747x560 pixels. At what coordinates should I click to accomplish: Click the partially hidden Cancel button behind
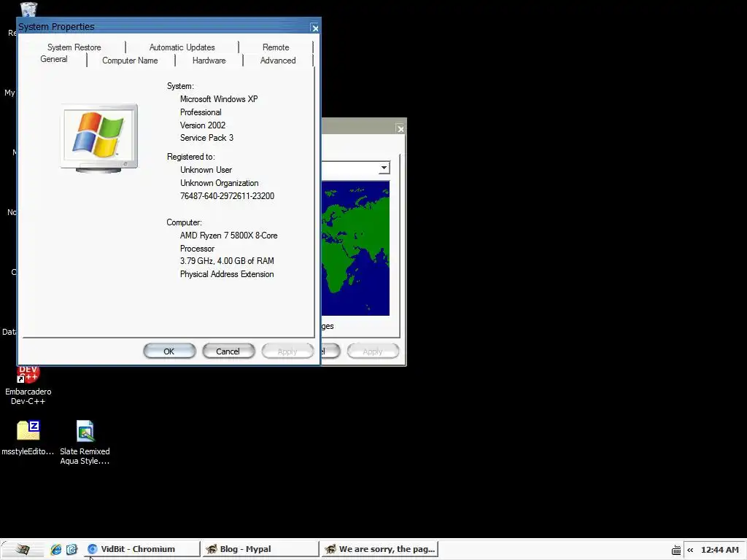[x=330, y=351]
